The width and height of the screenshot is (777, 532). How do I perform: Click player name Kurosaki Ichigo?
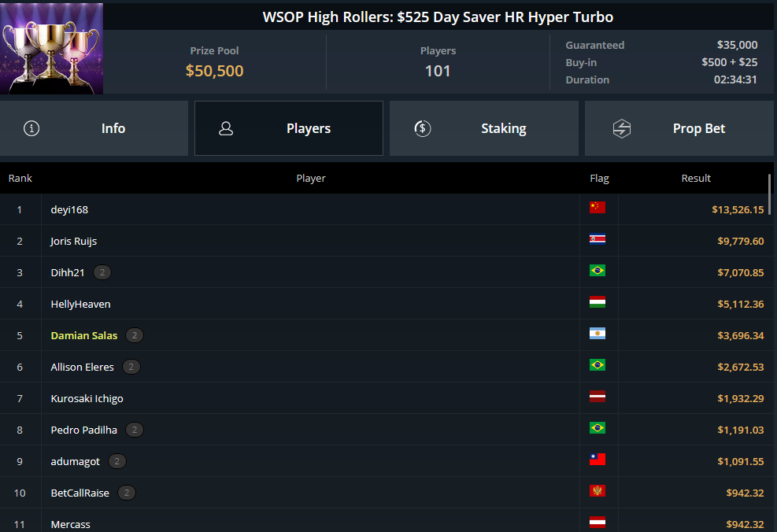coord(87,398)
